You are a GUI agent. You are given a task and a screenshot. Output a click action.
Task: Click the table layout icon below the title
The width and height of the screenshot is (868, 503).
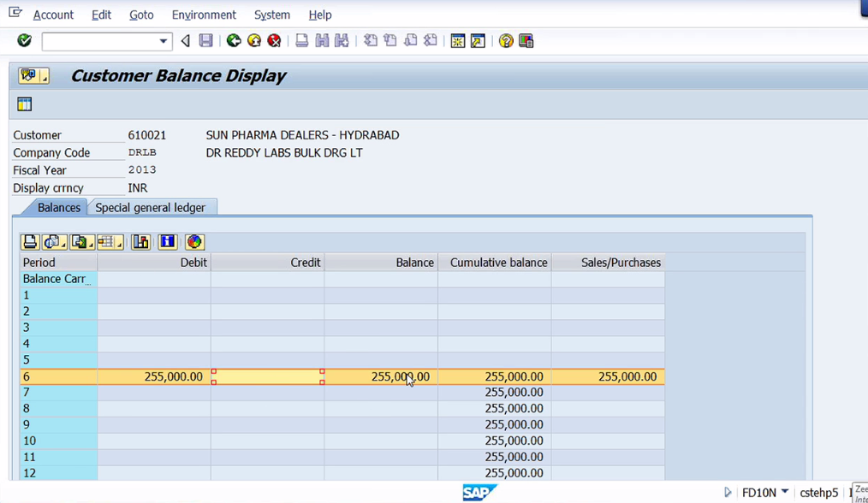pyautogui.click(x=24, y=104)
